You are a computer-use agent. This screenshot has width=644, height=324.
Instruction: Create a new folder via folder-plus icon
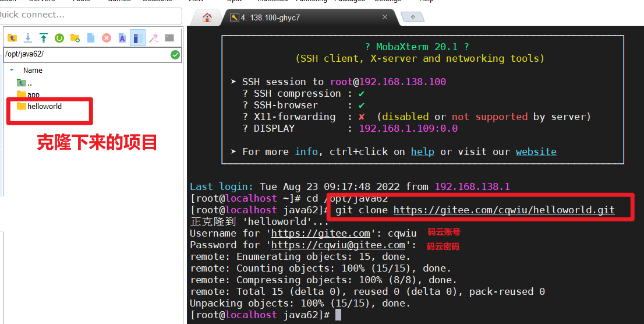(75, 38)
